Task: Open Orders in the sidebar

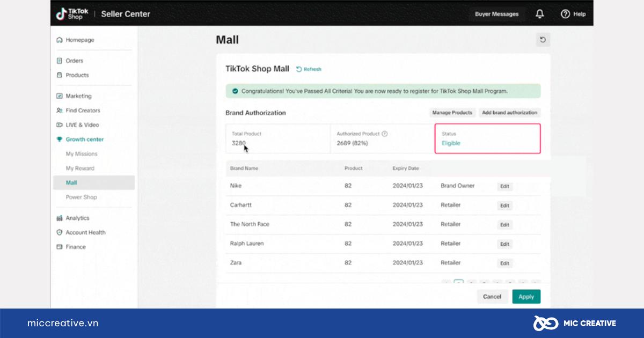Action: tap(75, 61)
